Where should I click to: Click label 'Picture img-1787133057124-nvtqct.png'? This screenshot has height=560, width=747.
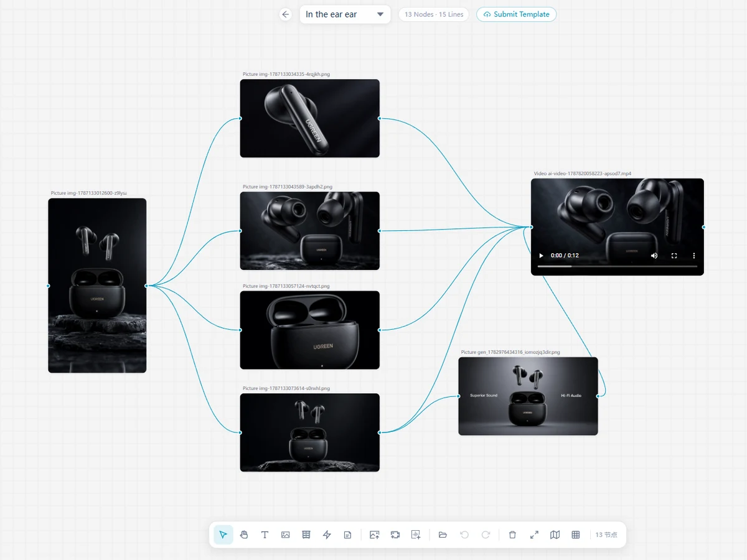click(x=286, y=286)
